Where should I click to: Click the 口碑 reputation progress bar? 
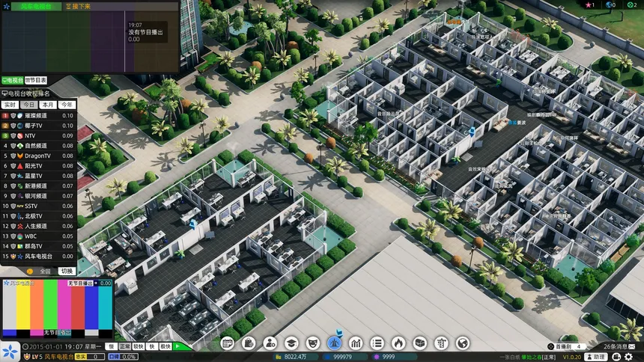tap(123, 357)
